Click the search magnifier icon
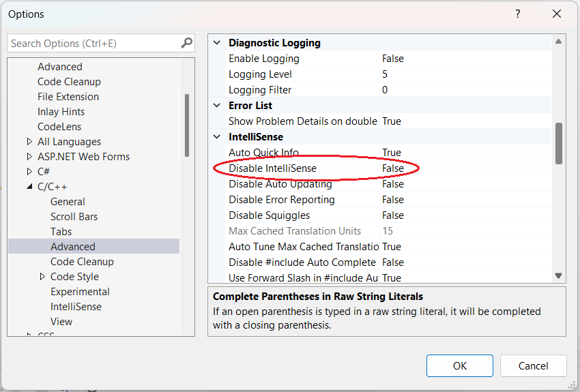580x392 pixels. [x=186, y=43]
